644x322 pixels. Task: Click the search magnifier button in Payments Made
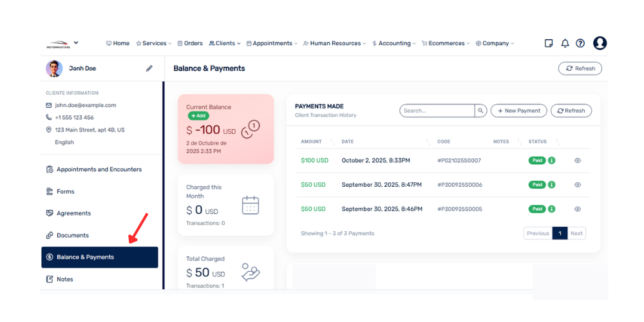point(480,111)
